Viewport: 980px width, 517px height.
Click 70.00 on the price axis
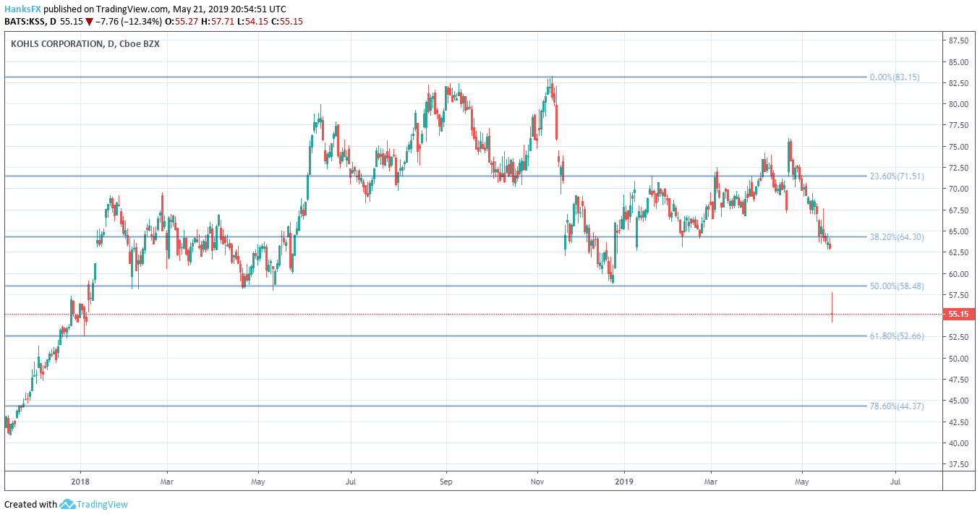tap(960, 189)
